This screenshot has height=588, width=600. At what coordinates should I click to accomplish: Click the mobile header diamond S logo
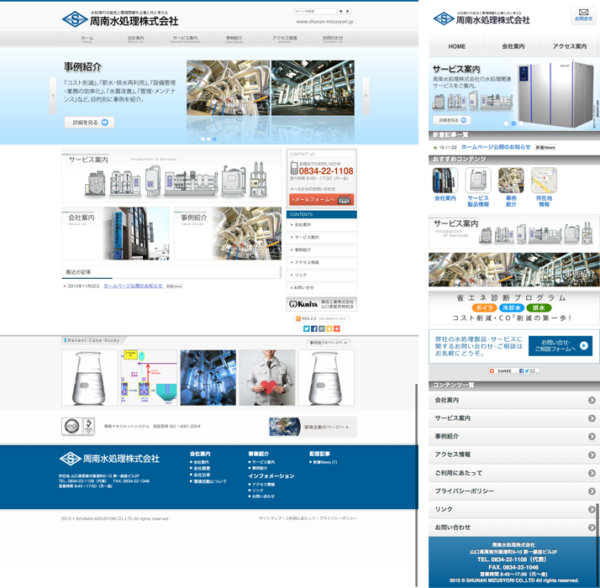(x=443, y=18)
